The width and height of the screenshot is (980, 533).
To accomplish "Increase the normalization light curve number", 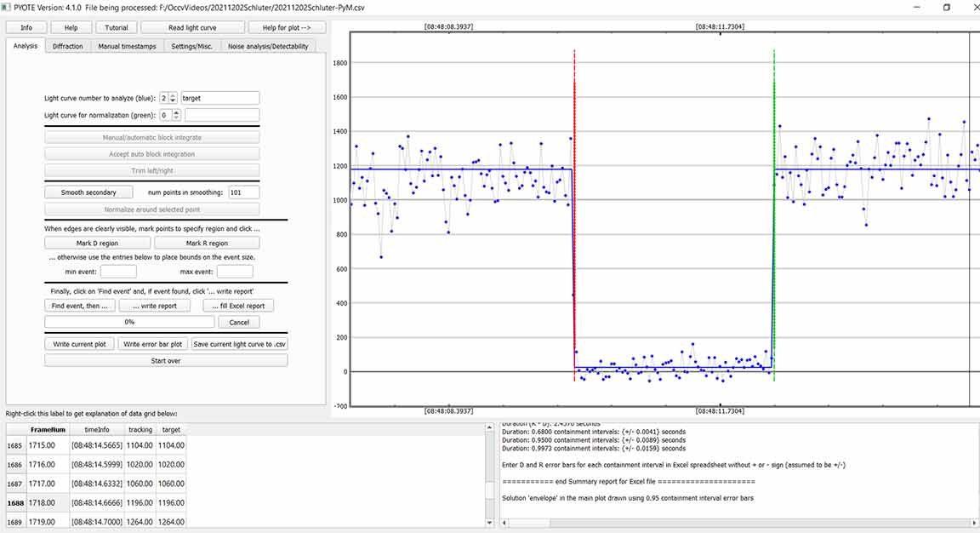I will pos(176,112).
